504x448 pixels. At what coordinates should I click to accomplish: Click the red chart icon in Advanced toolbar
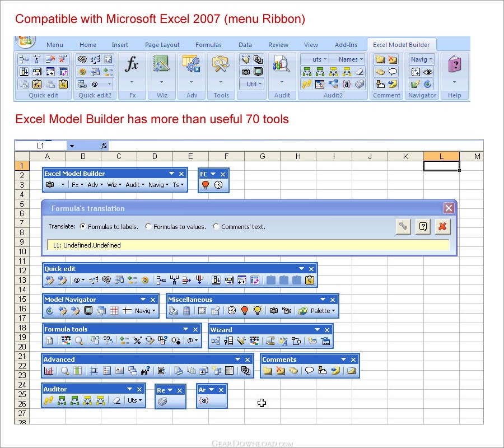(48, 371)
